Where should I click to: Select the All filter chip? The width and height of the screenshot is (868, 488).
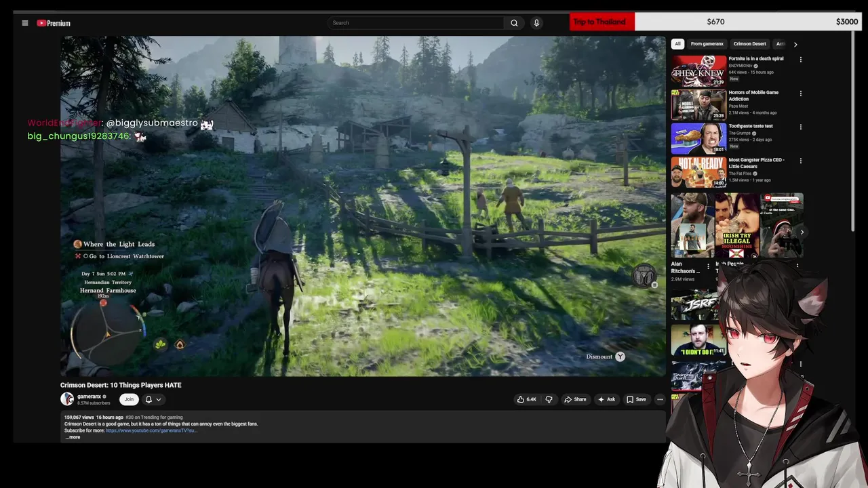[677, 44]
